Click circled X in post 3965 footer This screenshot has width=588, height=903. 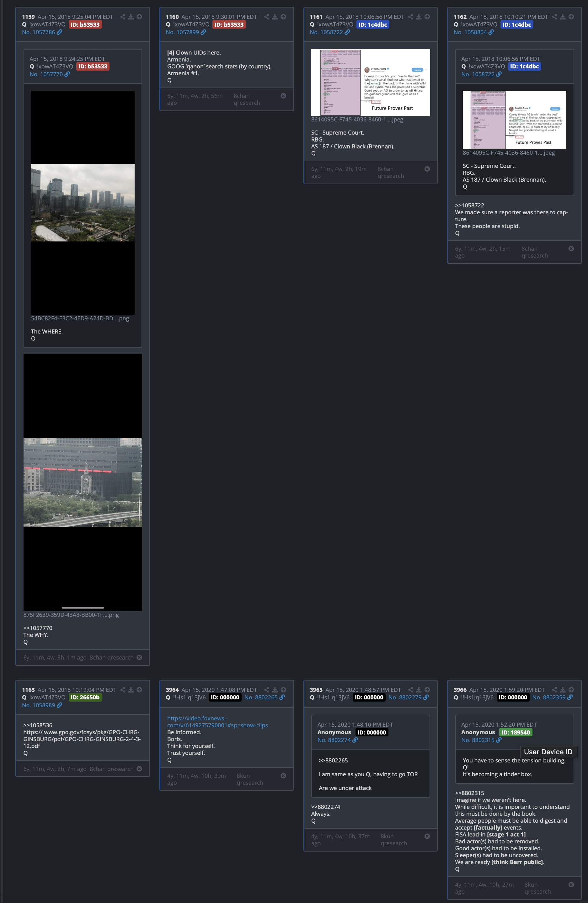[427, 836]
